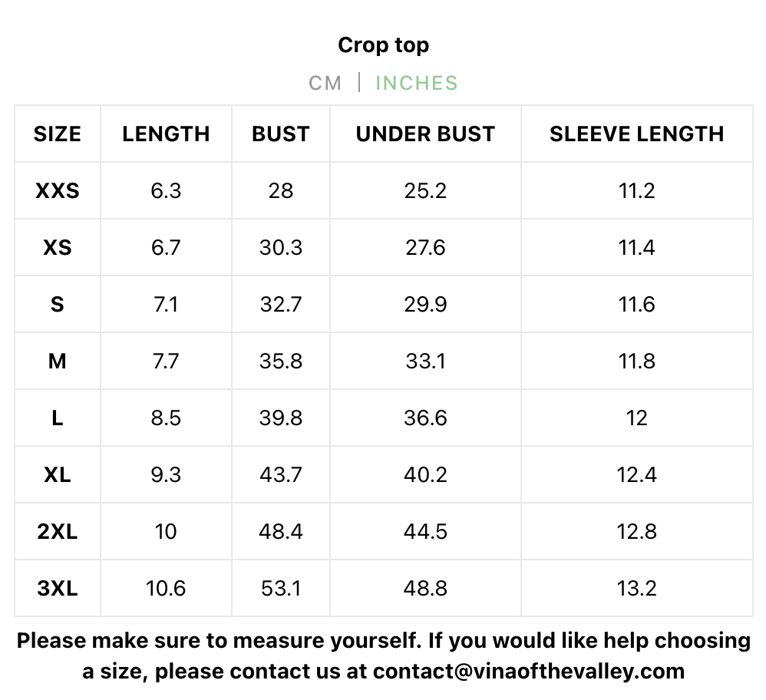
Task: Select the INCHES unit option
Action: coord(416,83)
